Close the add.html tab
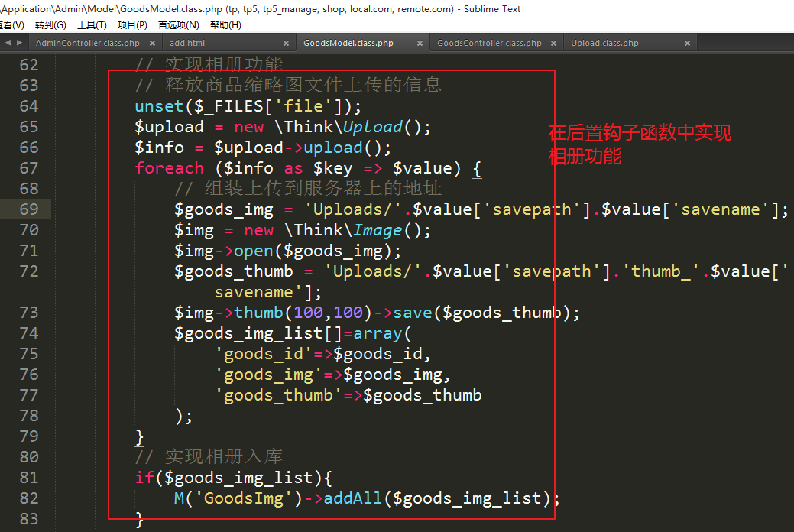 pos(286,44)
